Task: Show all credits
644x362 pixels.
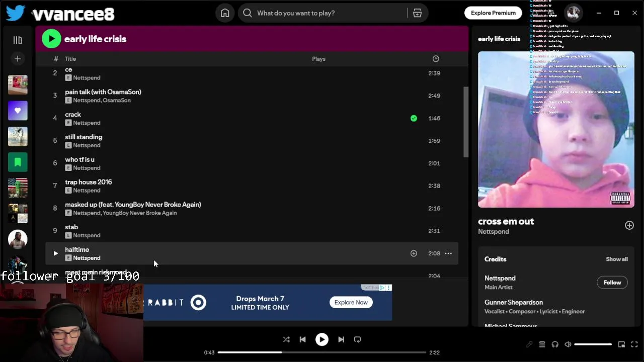Action: click(x=617, y=259)
